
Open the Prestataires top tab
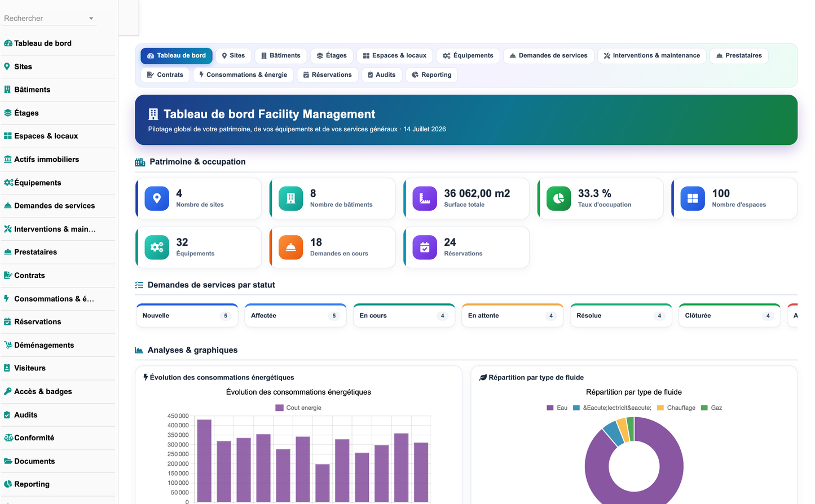(x=739, y=56)
